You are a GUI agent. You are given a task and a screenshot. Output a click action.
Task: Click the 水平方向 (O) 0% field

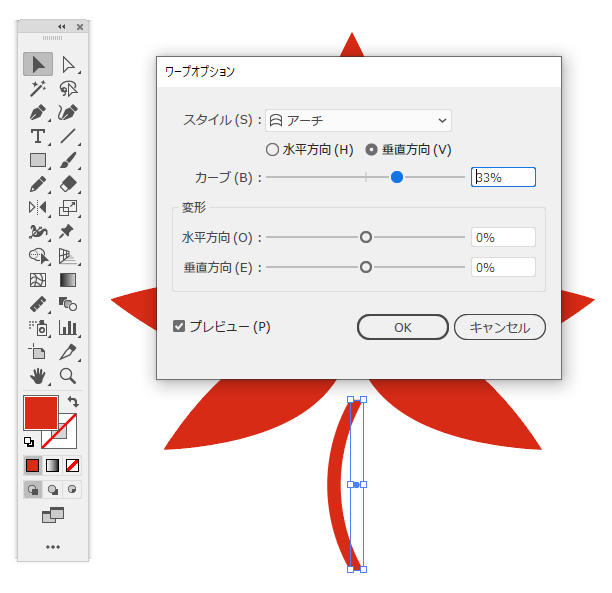(x=503, y=237)
